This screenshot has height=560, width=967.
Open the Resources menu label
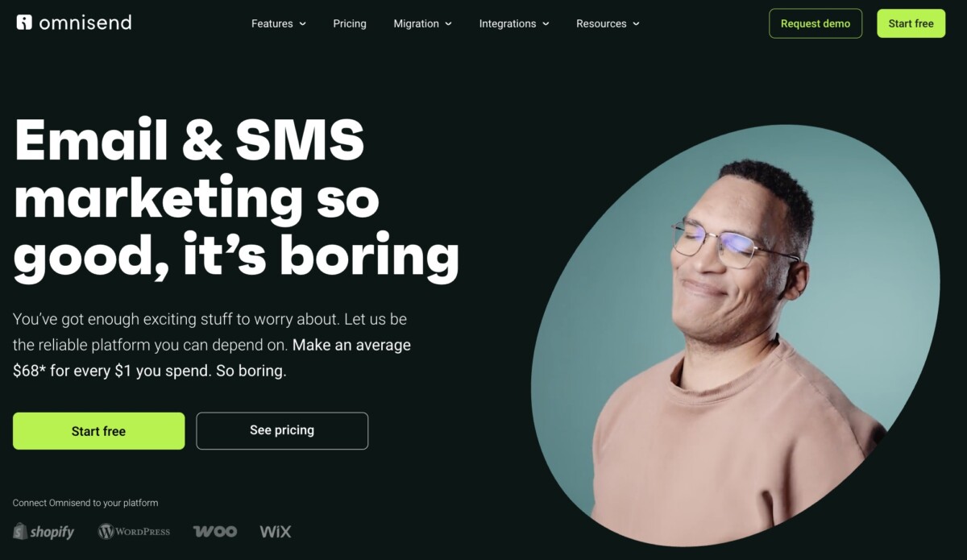pyautogui.click(x=601, y=23)
